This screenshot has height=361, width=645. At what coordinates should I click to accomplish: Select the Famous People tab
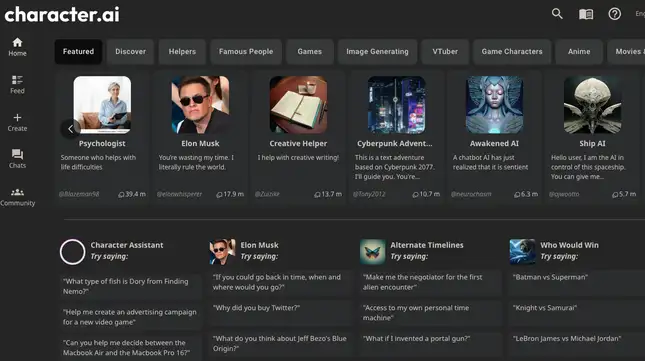tap(246, 51)
